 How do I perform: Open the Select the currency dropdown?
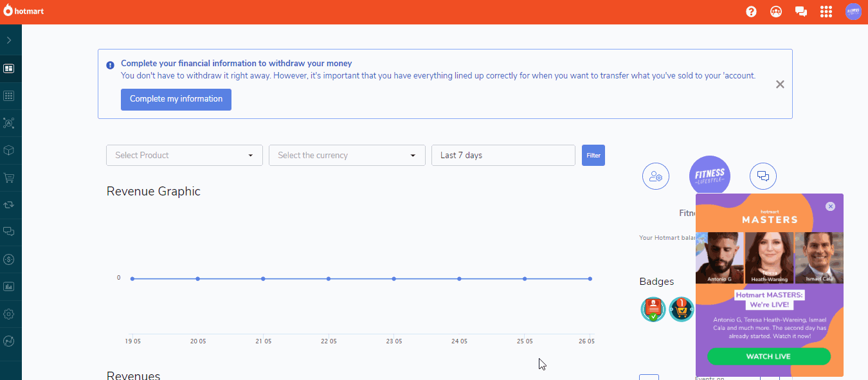(347, 156)
